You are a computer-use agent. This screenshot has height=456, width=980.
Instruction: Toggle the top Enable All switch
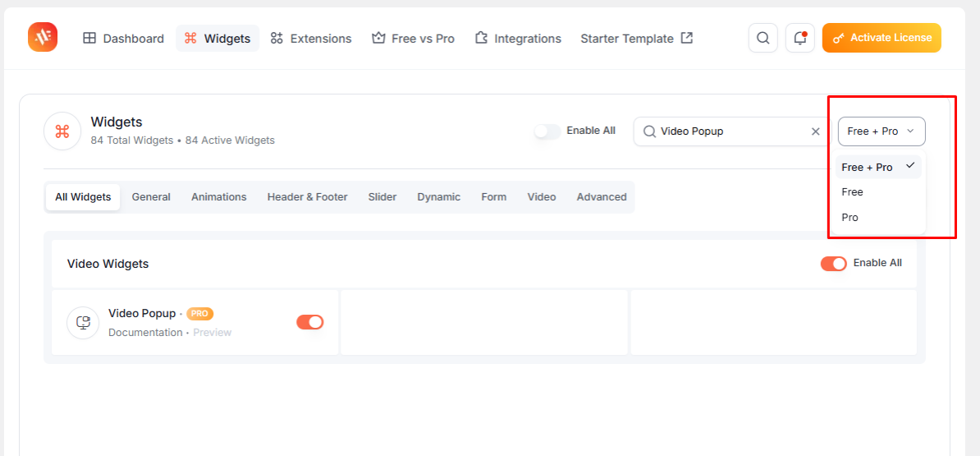[547, 131]
